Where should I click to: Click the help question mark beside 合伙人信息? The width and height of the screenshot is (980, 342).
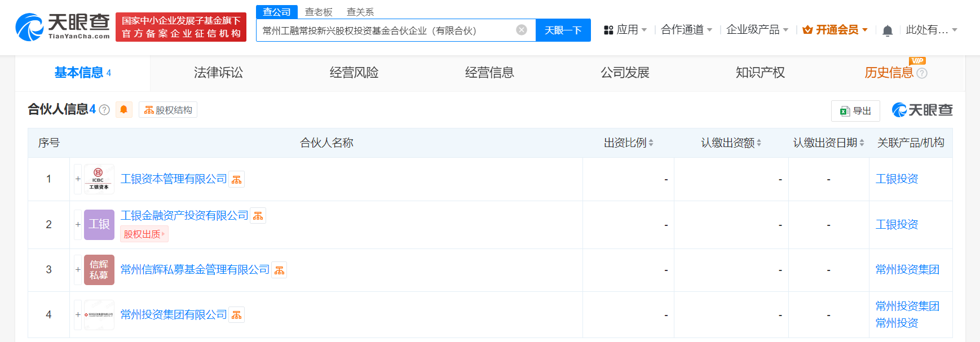point(104,110)
